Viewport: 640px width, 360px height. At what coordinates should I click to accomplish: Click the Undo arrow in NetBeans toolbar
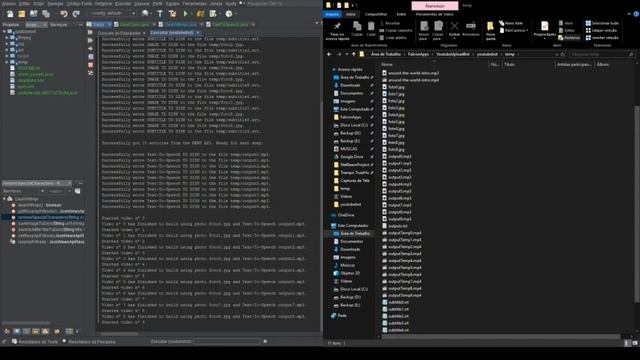pos(64,14)
